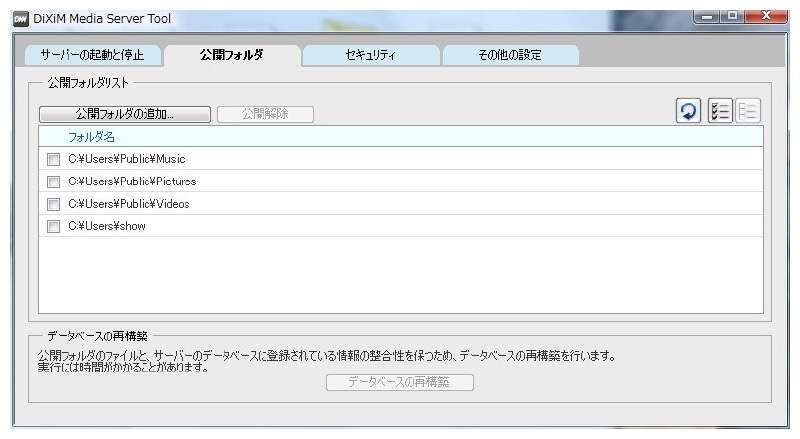Open the セキュリティ tab
This screenshot has height=439, width=800.
click(x=370, y=55)
